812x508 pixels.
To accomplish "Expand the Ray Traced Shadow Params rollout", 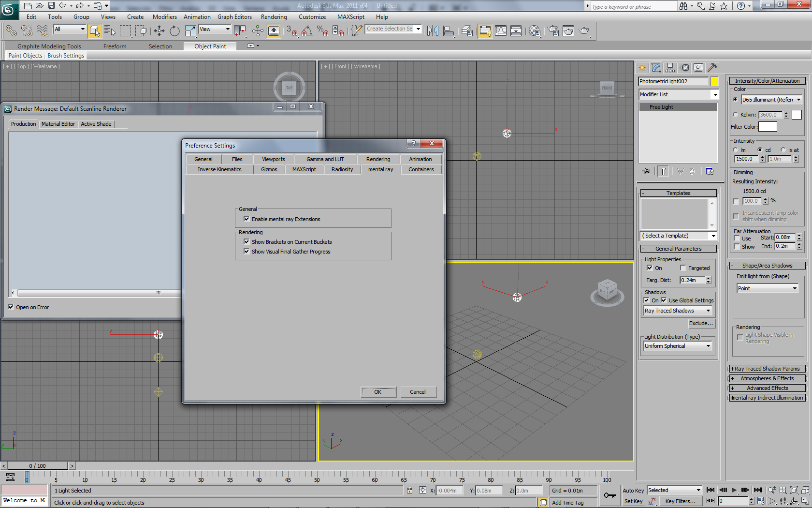I will pyautogui.click(x=767, y=369).
